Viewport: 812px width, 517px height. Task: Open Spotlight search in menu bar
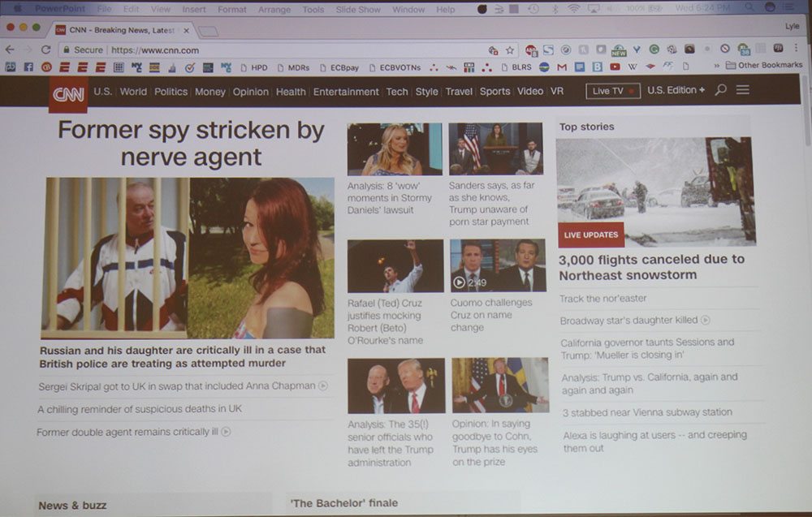pyautogui.click(x=749, y=7)
